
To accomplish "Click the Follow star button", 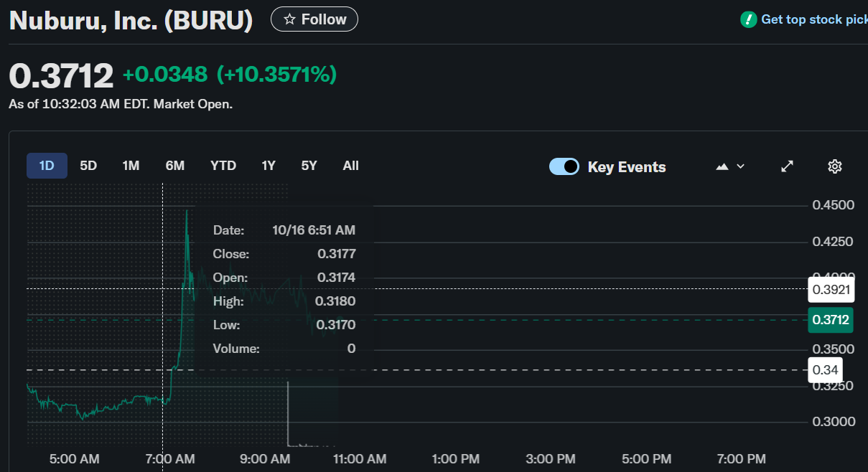I will pos(314,19).
